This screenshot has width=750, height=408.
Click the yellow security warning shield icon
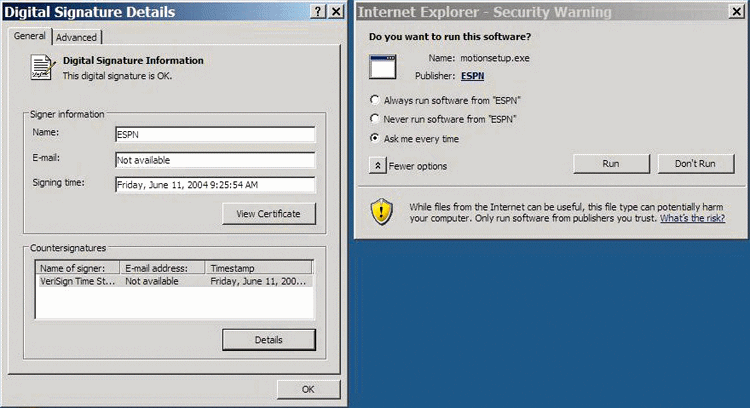click(x=382, y=211)
